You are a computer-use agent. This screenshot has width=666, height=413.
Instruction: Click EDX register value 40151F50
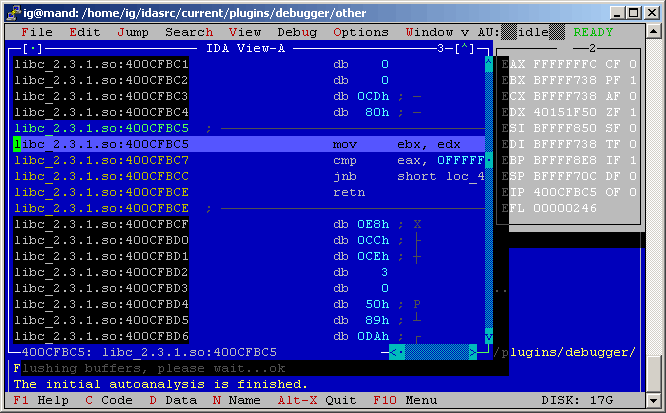(565, 112)
